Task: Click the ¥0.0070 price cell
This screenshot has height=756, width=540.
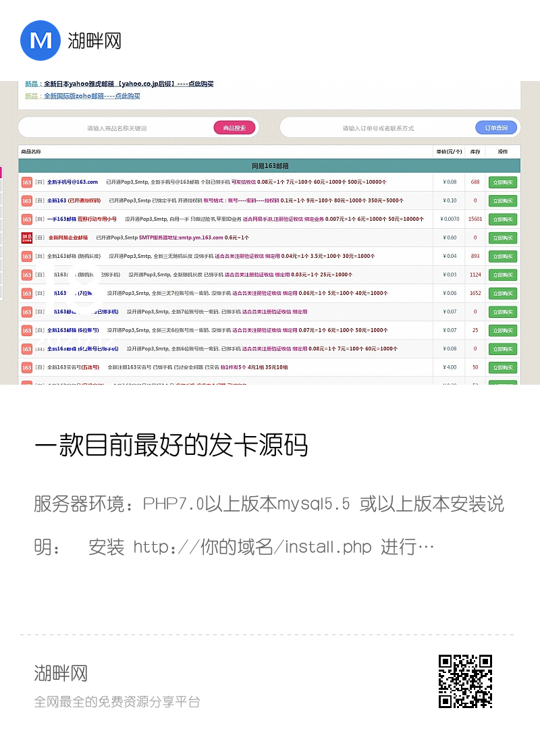Action: [450, 219]
